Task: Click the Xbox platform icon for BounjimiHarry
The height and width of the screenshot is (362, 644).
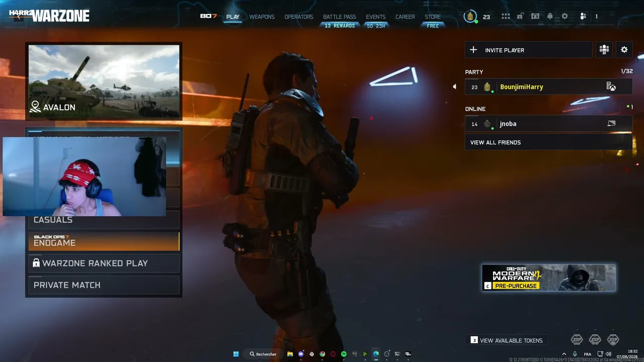Action: tap(611, 87)
